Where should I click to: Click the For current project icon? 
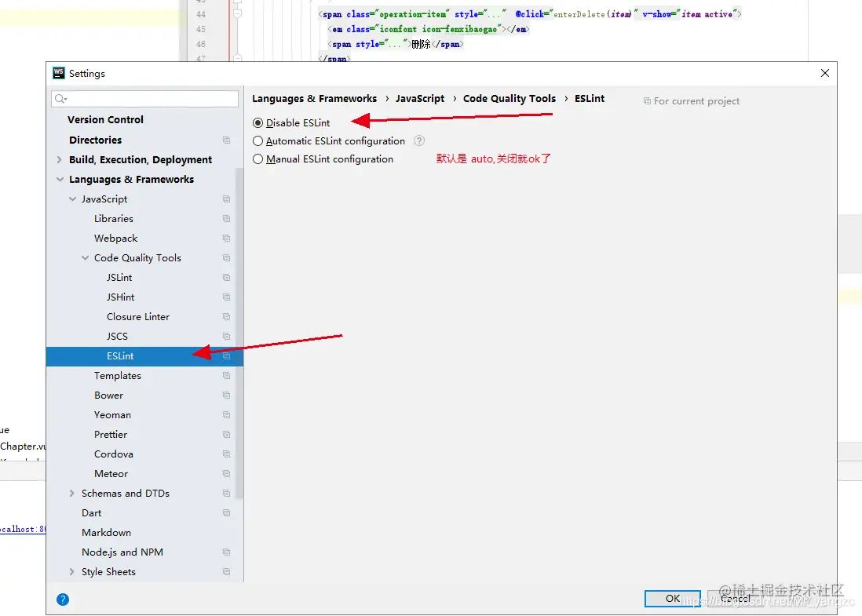647,101
